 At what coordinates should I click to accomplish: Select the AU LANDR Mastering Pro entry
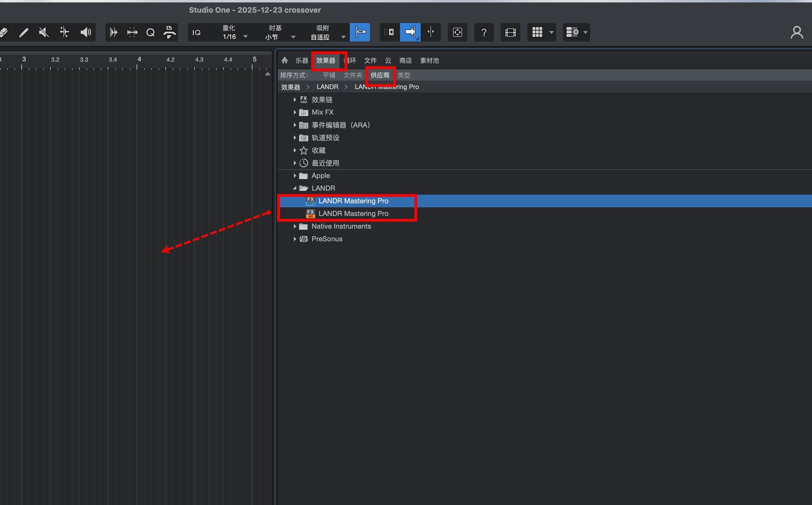click(x=353, y=213)
